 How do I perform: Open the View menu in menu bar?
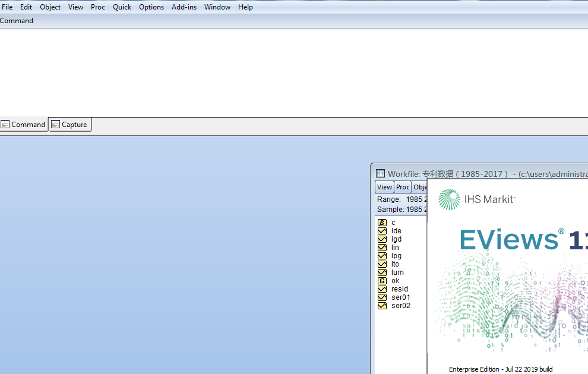coord(76,7)
